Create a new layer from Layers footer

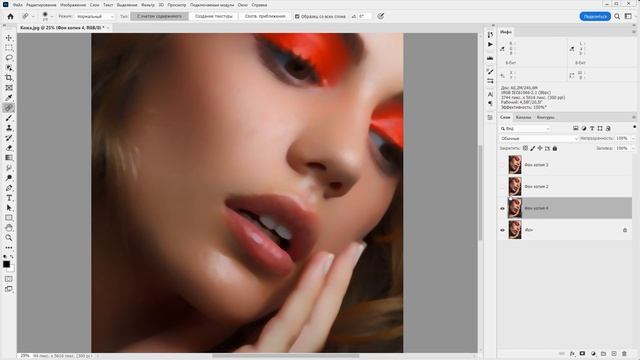614,353
